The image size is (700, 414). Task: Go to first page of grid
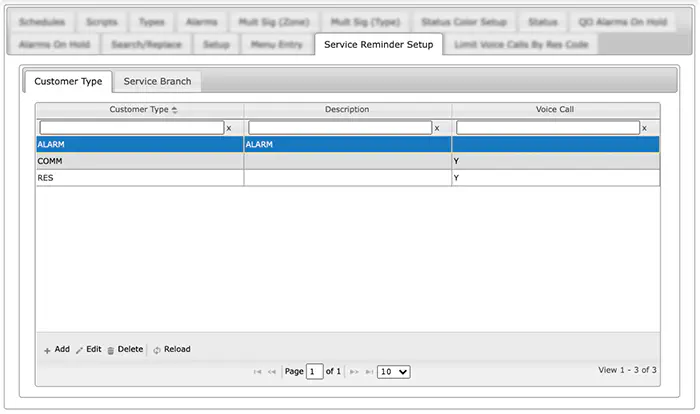[257, 372]
